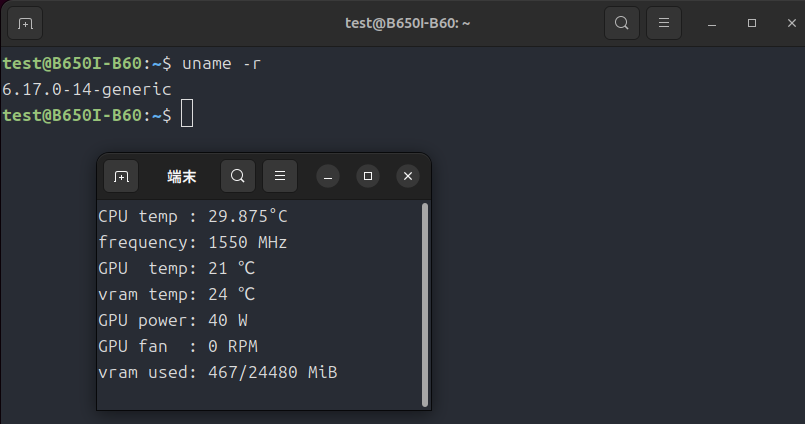The width and height of the screenshot is (805, 424).
Task: Minimize the 端末 monitoring window
Action: [328, 176]
